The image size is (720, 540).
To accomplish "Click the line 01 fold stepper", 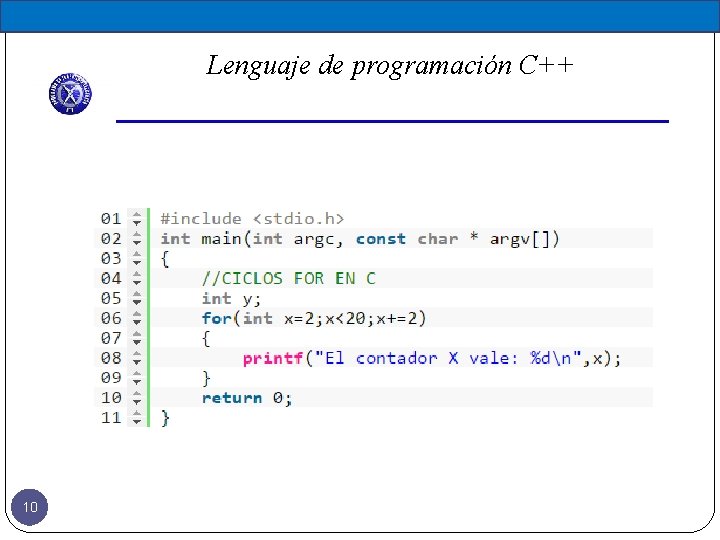I will point(137,218).
